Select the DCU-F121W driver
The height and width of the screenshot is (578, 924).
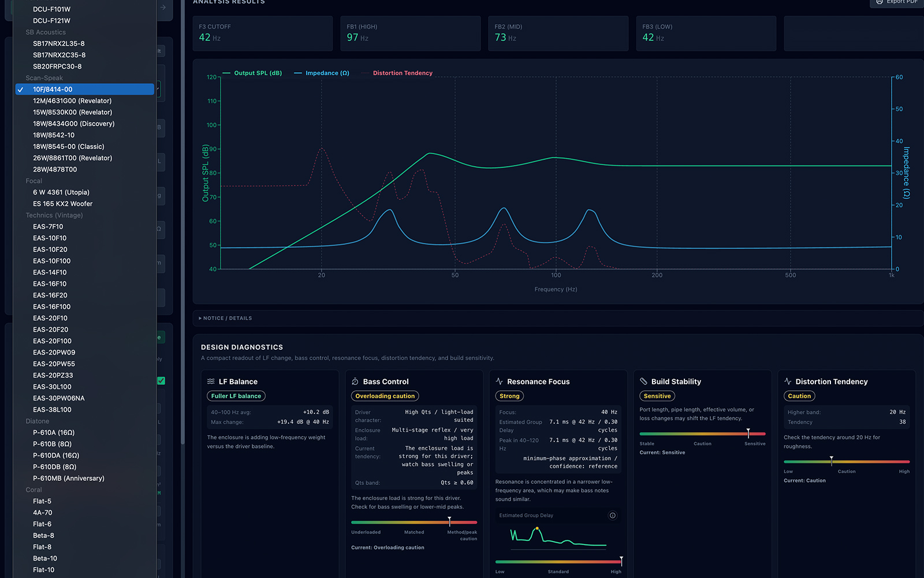click(x=85, y=21)
